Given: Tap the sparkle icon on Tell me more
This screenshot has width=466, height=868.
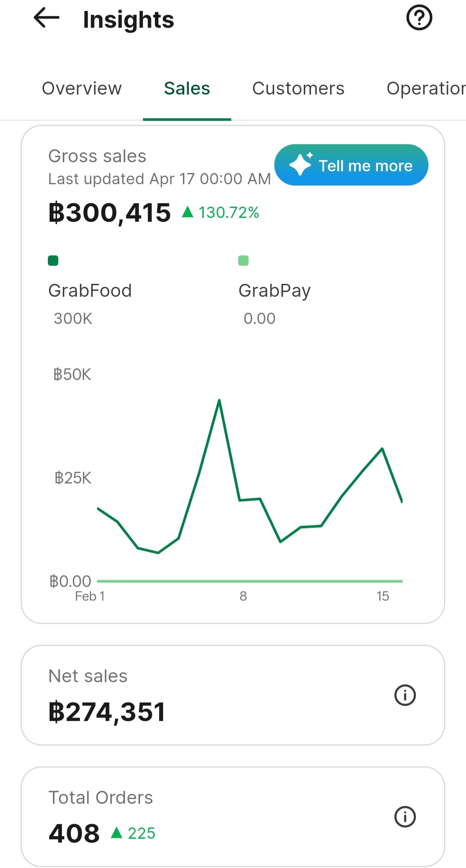Looking at the screenshot, I should 301,164.
